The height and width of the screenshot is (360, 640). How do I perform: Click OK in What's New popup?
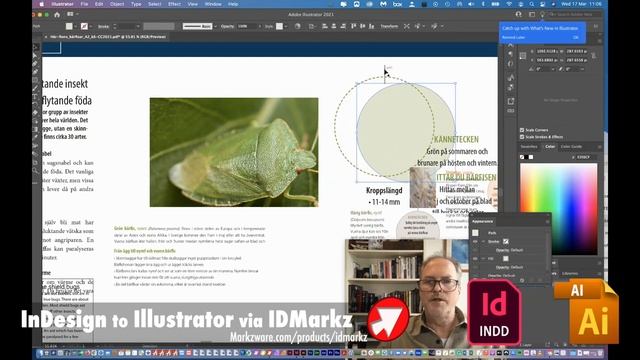pos(576,37)
